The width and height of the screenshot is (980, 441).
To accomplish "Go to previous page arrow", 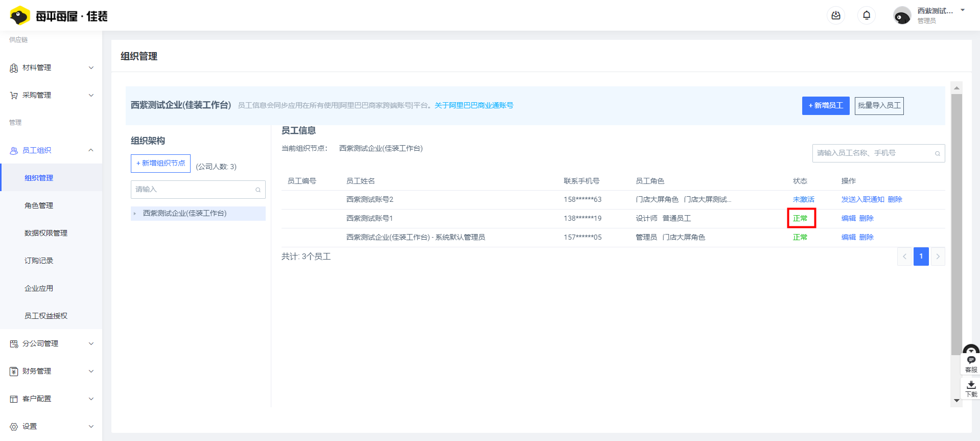I will coord(904,257).
